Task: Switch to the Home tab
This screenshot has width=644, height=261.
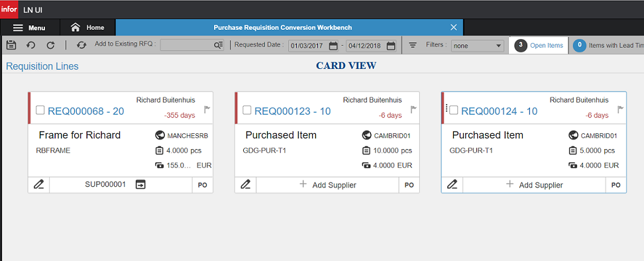Action: (x=87, y=28)
